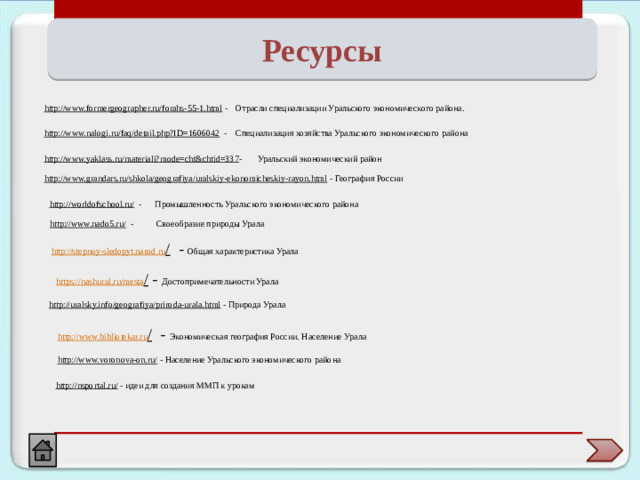Open the bibliotekar.ru link
Viewport: 640px width, 480px height.
pyautogui.click(x=103, y=337)
